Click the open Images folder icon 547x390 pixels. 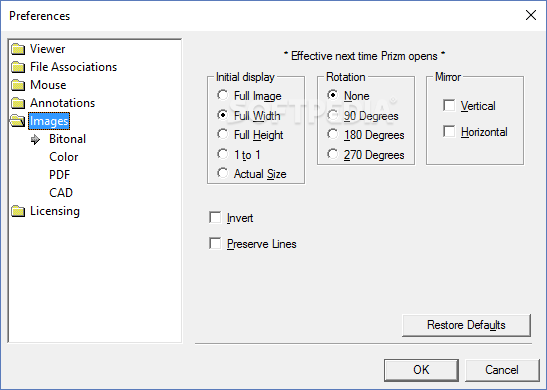17,121
